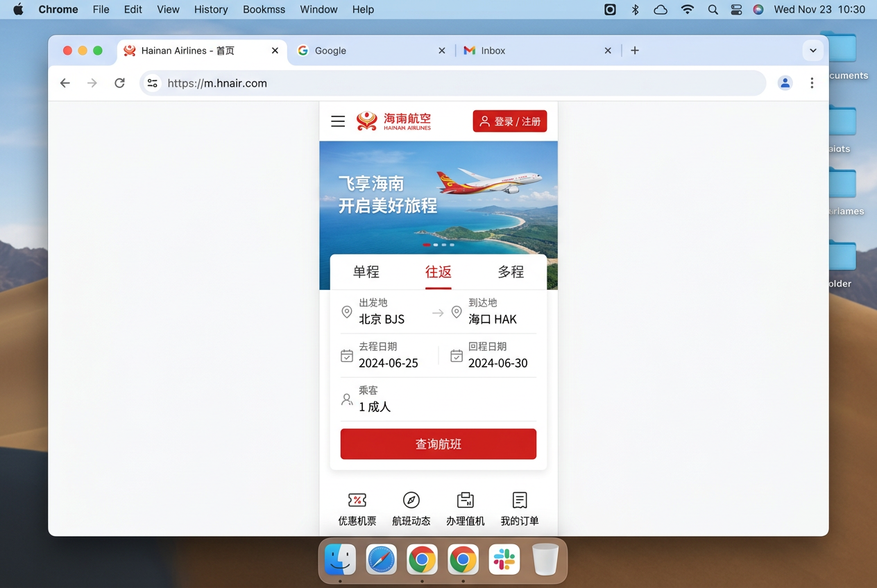
Task: Open the Window menu
Action: 318,9
